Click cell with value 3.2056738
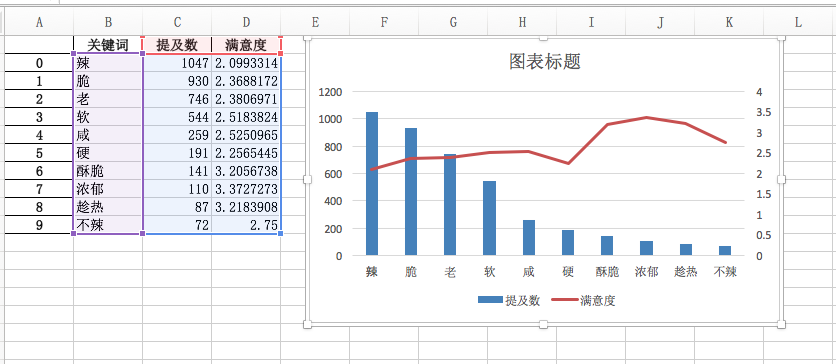836x364 pixels. [x=246, y=171]
